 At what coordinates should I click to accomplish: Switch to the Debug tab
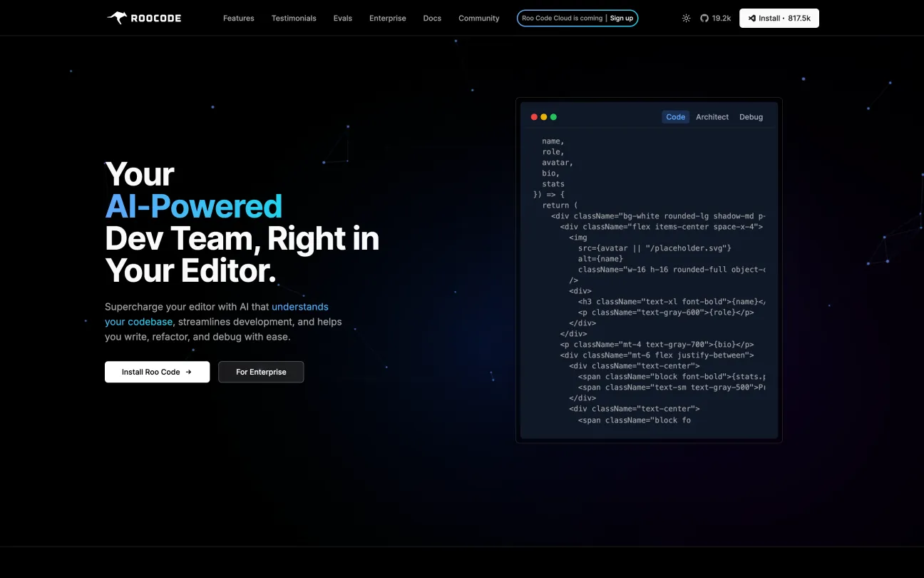tap(751, 117)
